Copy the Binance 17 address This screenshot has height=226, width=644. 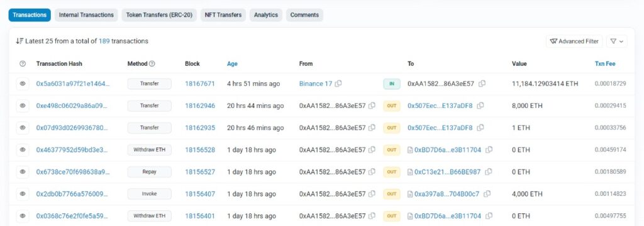(x=338, y=83)
